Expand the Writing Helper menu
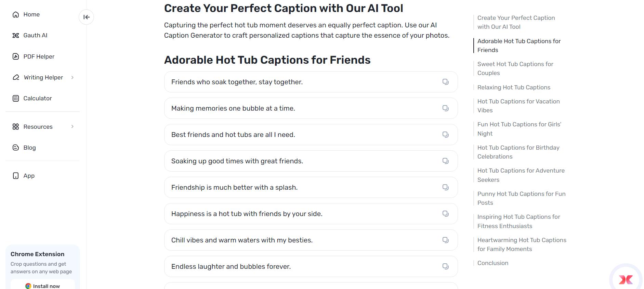Screen dimensions: 644x289 (72, 77)
